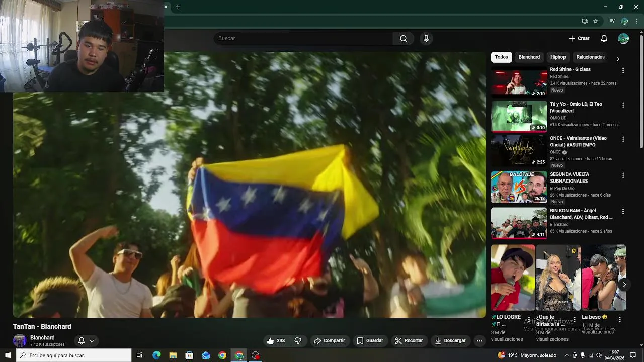Screen dimensions: 644x362
Task: Download video with Descargar button
Action: (x=450, y=341)
